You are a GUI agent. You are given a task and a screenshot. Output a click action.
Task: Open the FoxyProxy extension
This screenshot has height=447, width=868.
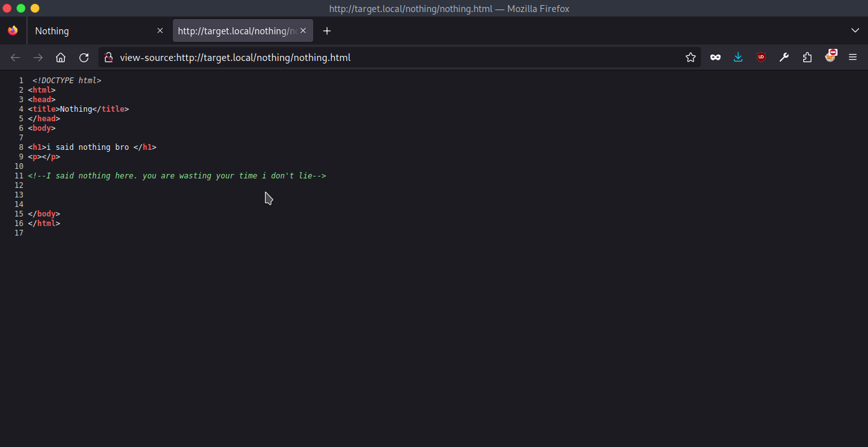tap(831, 57)
